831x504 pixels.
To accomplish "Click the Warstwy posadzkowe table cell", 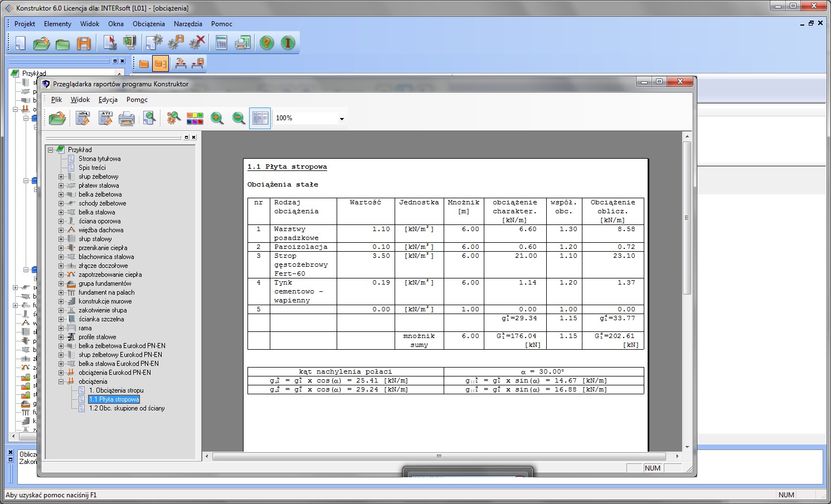I will tap(303, 233).
